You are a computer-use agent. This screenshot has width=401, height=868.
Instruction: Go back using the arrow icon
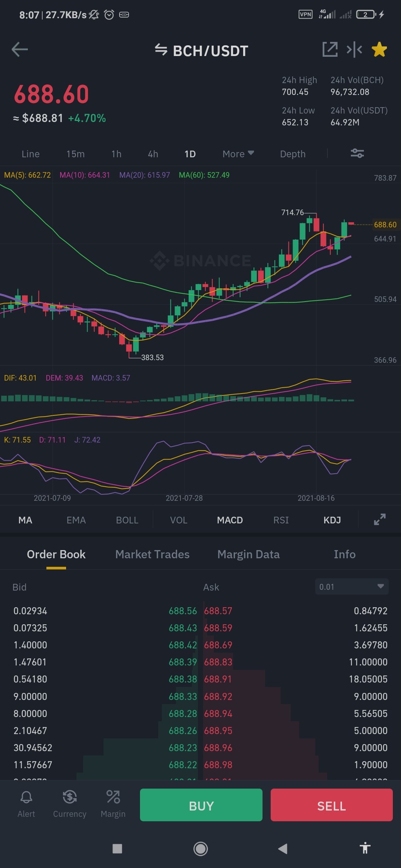click(x=20, y=49)
